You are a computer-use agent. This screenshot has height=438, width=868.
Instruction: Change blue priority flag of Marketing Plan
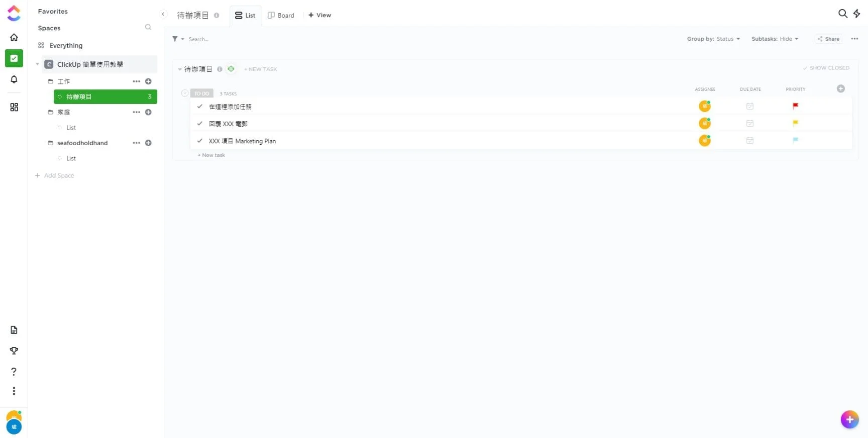pos(795,141)
